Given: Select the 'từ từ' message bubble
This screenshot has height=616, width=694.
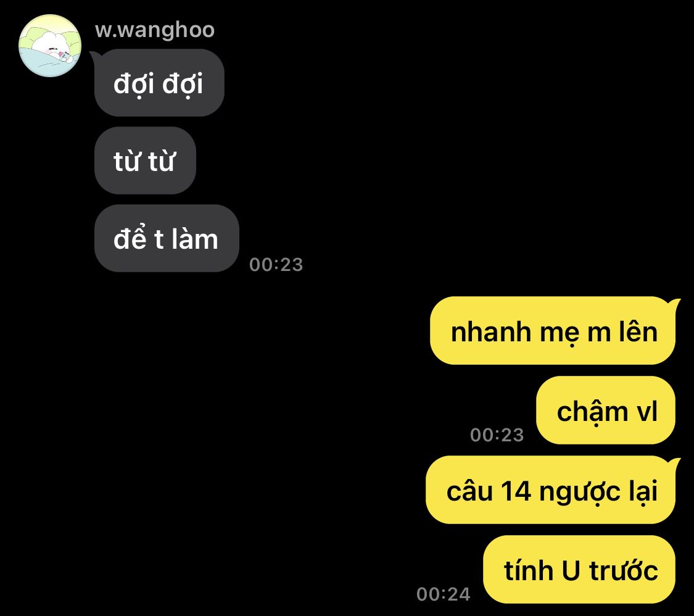Looking at the screenshot, I should tap(145, 160).
